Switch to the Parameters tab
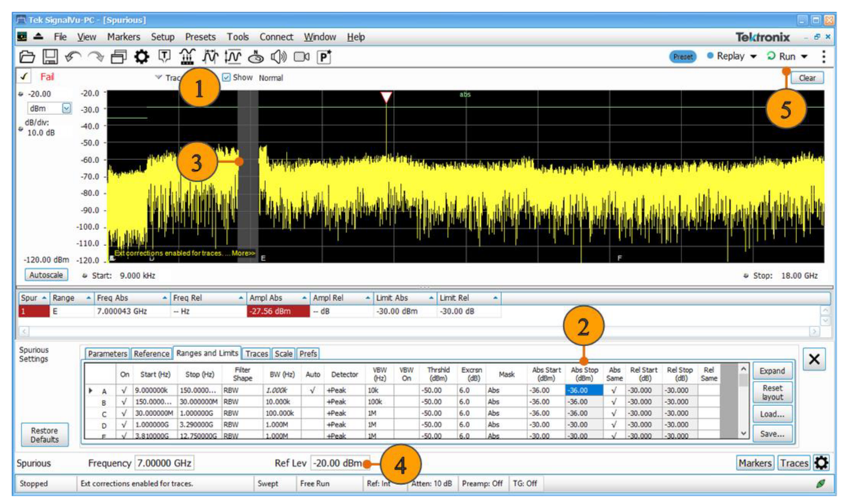This screenshot has width=847, height=504. pos(107,354)
